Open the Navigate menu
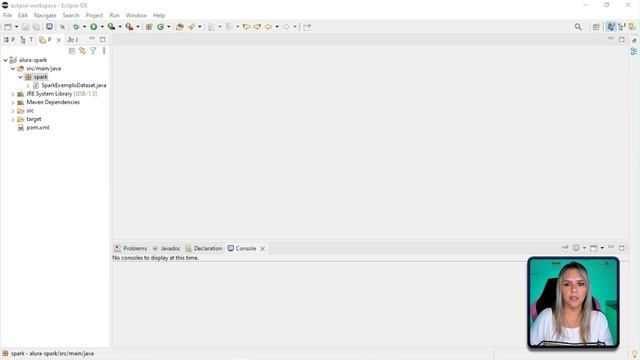The width and height of the screenshot is (640, 360). tap(45, 16)
